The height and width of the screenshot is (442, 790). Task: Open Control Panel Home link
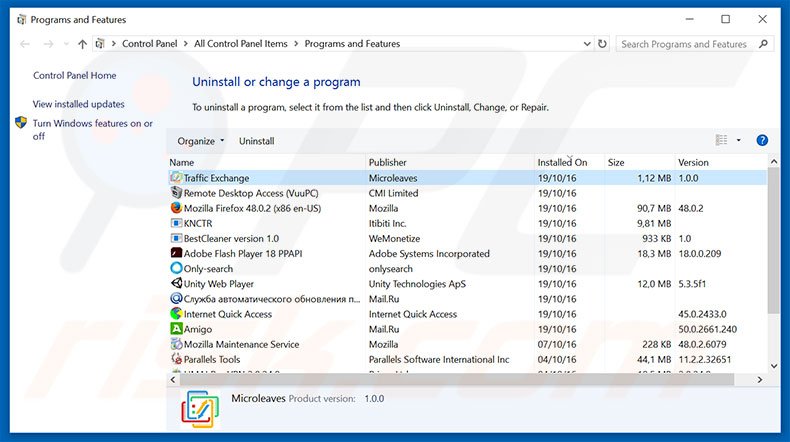coord(75,75)
